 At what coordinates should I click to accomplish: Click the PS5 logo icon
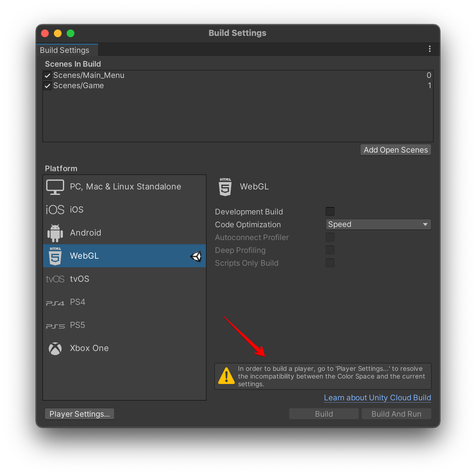coord(55,326)
